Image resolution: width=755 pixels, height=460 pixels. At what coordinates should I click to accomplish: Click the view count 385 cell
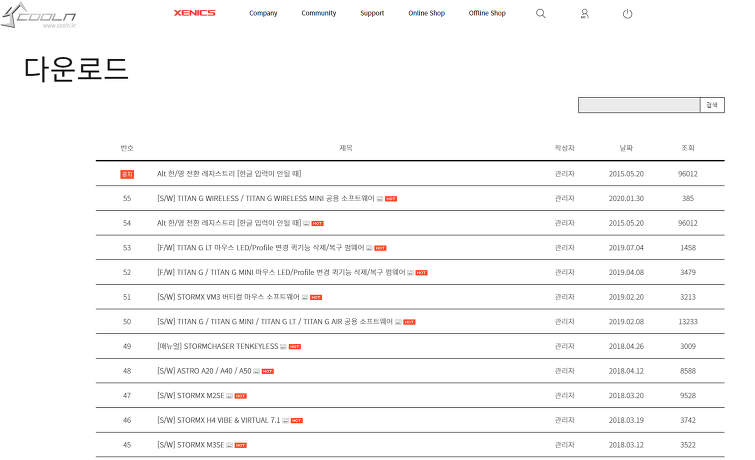point(688,198)
